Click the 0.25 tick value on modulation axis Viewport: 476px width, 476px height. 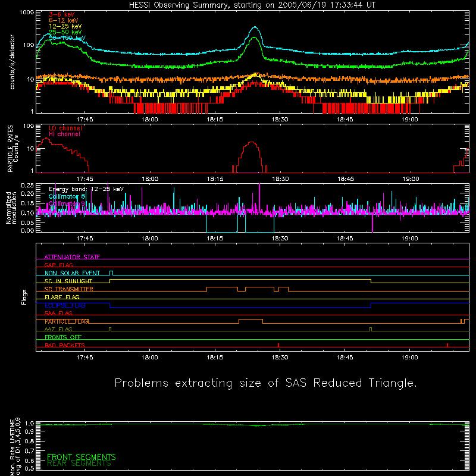27,186
